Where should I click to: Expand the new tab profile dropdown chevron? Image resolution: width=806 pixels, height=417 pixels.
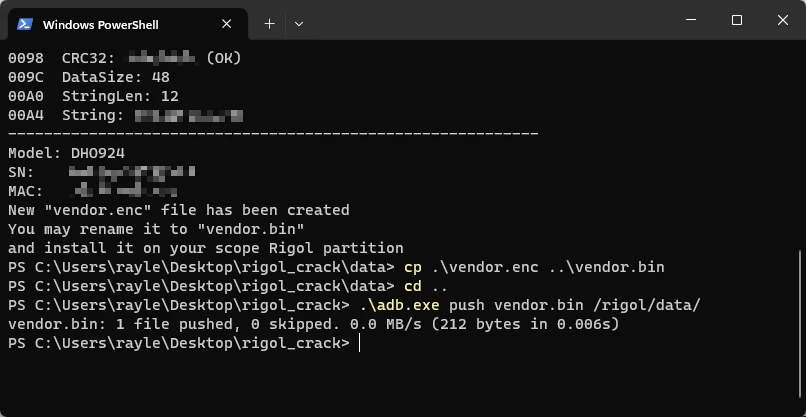[299, 23]
